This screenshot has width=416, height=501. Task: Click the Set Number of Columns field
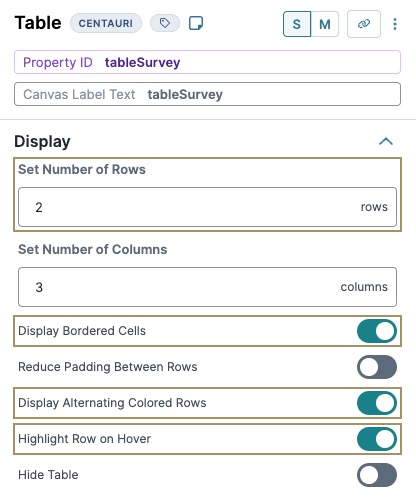tap(207, 287)
